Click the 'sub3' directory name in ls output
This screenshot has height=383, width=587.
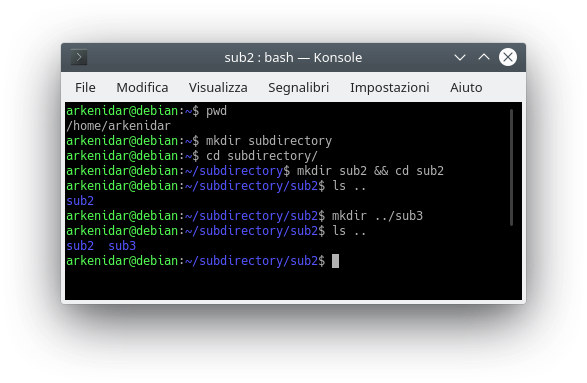(x=122, y=246)
